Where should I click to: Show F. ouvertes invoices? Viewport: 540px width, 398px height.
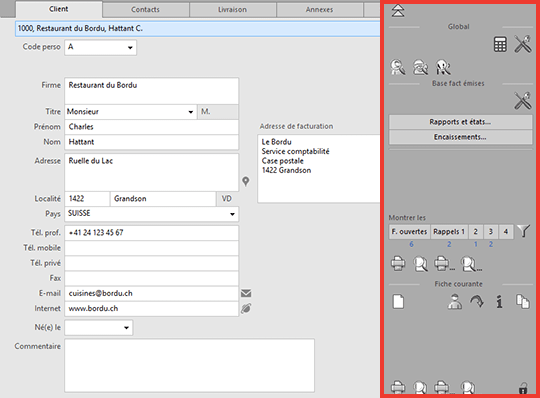(409, 232)
